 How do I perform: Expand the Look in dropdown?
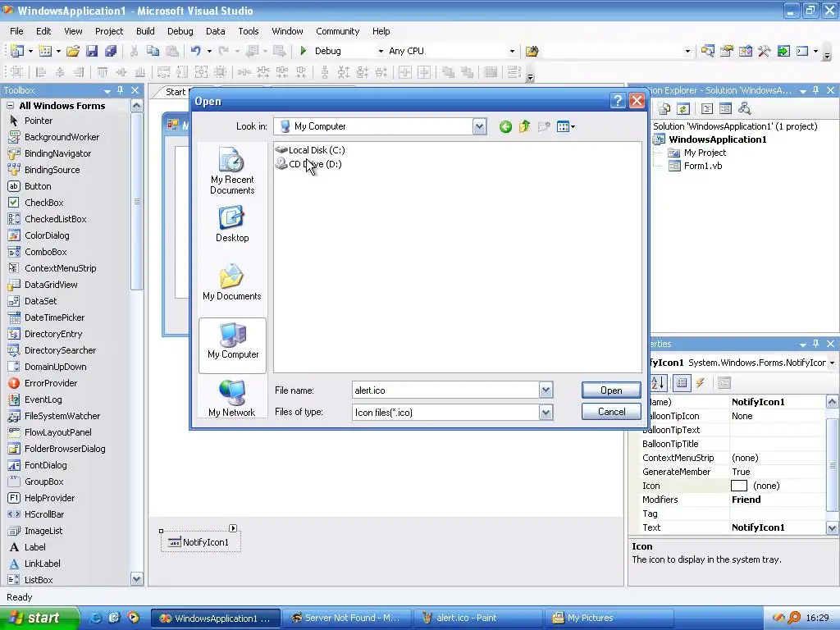pos(479,126)
